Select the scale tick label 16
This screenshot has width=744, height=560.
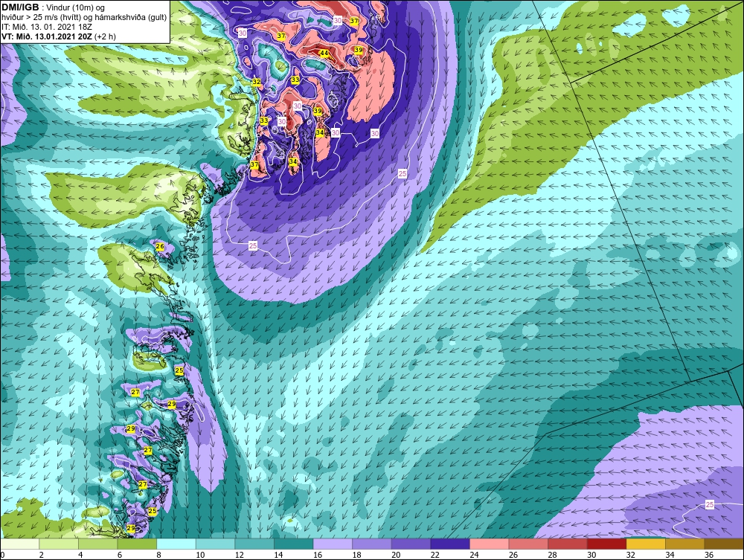[x=318, y=555]
